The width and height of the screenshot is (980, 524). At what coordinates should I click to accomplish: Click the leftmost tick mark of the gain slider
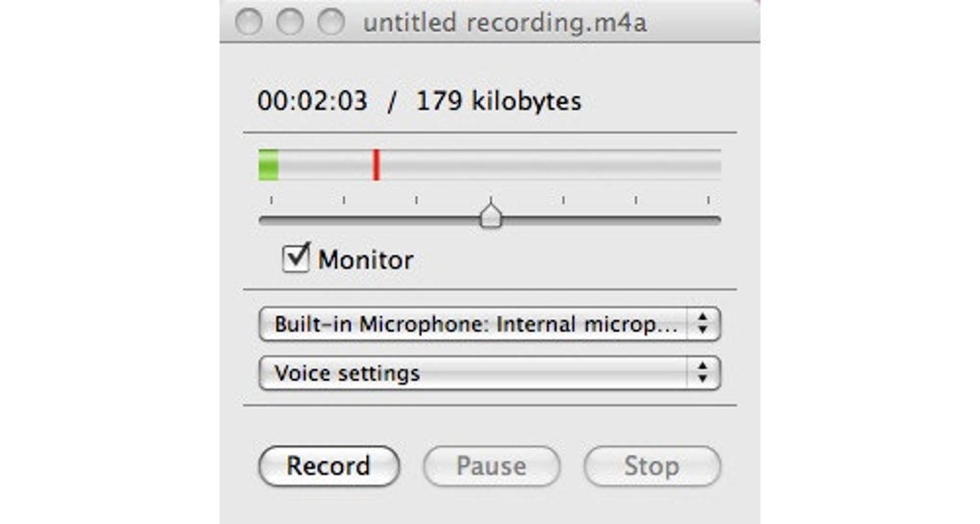tap(271, 200)
